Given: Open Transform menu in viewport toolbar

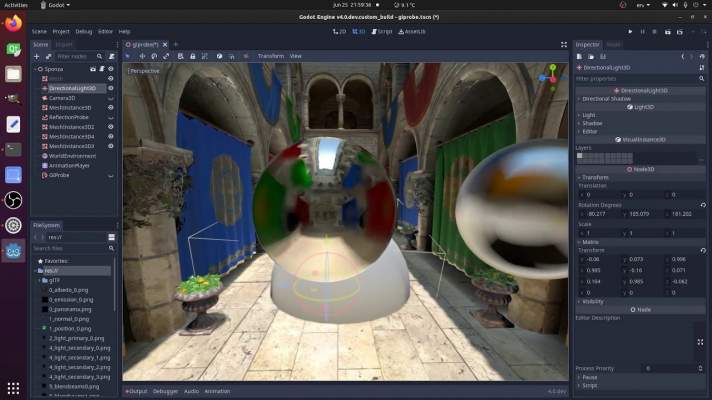Looking at the screenshot, I should (271, 56).
